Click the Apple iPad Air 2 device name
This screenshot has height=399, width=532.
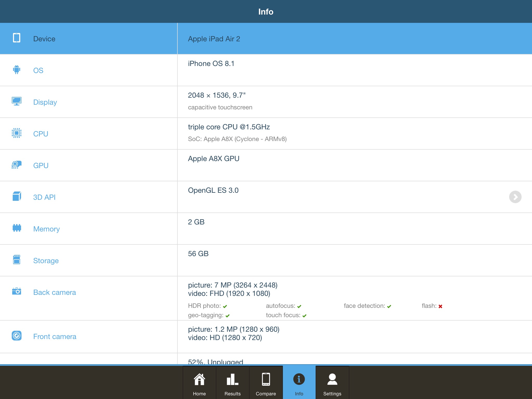coord(214,39)
